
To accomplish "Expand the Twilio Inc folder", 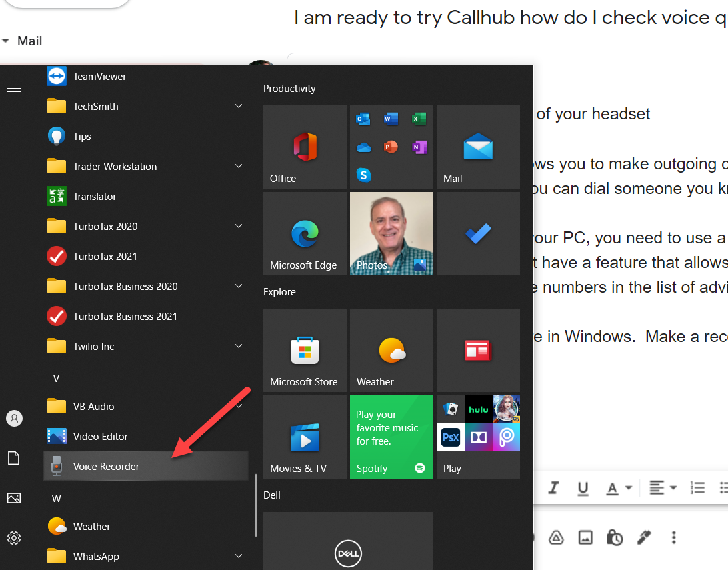I will point(239,346).
